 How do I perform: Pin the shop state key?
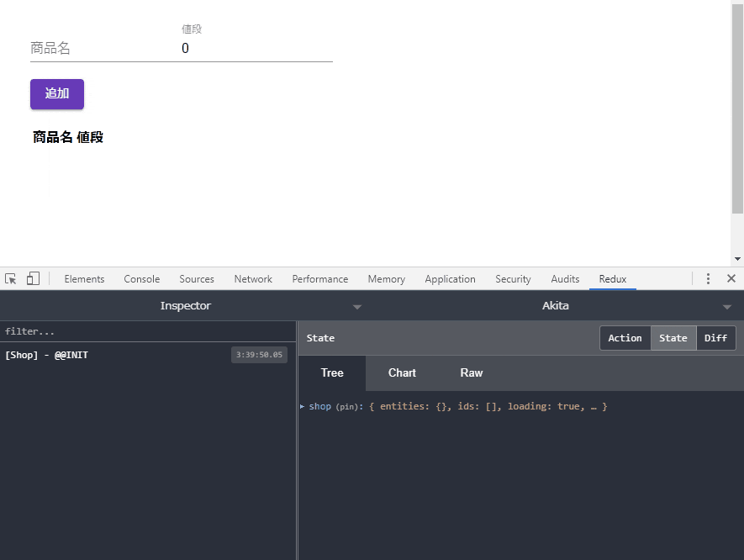[347, 407]
